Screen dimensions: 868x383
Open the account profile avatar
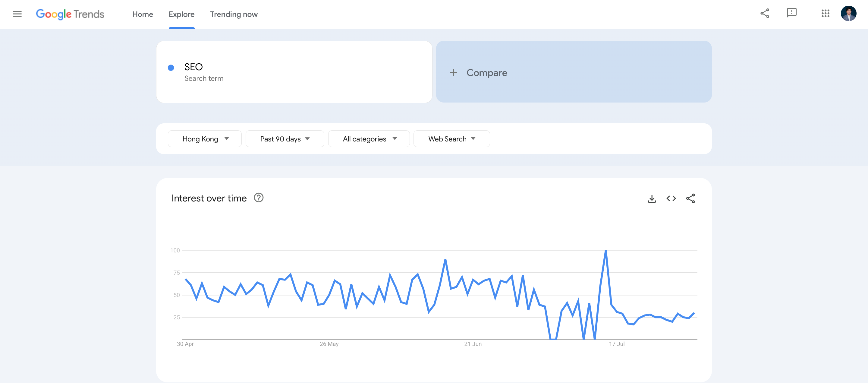(x=848, y=14)
